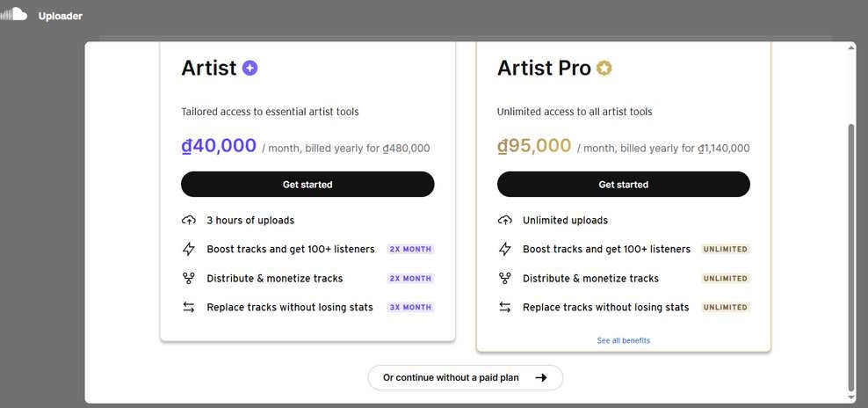Click the Artist plan distribute icon

[x=188, y=278]
